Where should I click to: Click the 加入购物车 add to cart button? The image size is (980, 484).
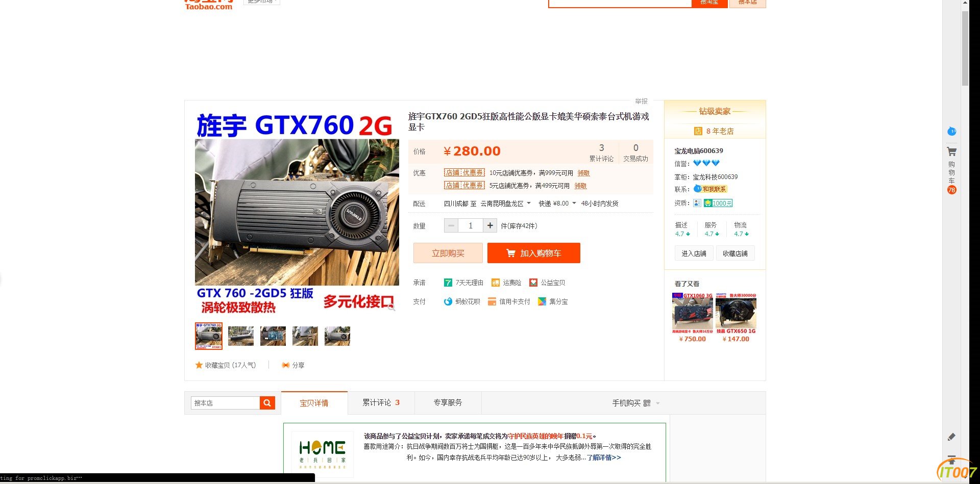tap(533, 253)
